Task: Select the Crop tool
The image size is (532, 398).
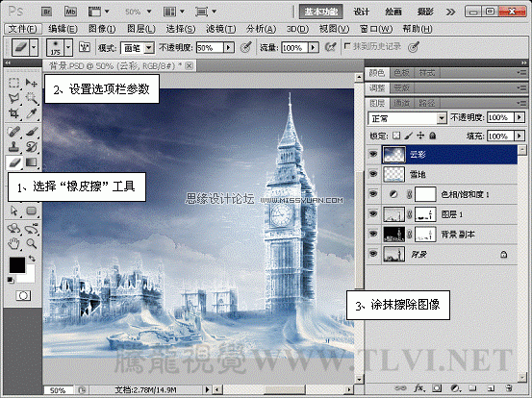Action: click(x=13, y=113)
